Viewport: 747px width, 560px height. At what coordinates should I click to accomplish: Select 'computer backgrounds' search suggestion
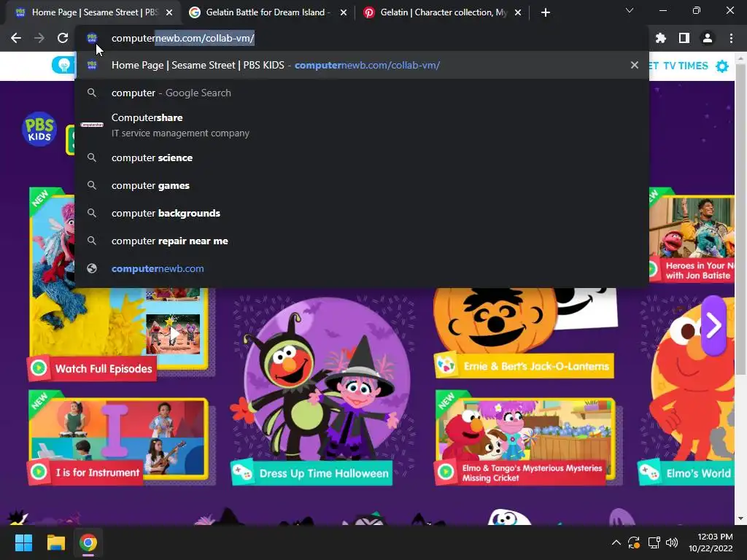click(x=362, y=213)
